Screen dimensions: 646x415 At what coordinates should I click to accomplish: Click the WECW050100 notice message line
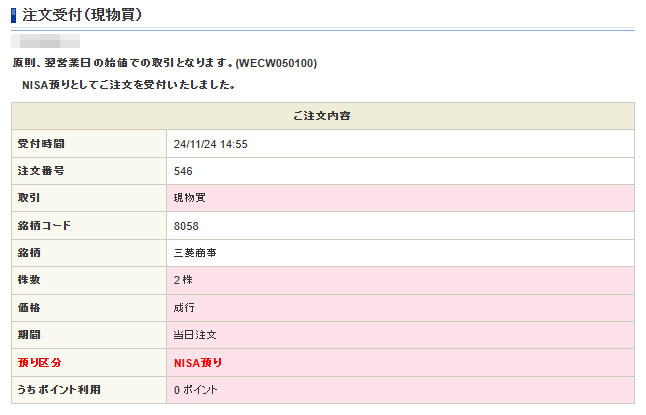pyautogui.click(x=165, y=63)
